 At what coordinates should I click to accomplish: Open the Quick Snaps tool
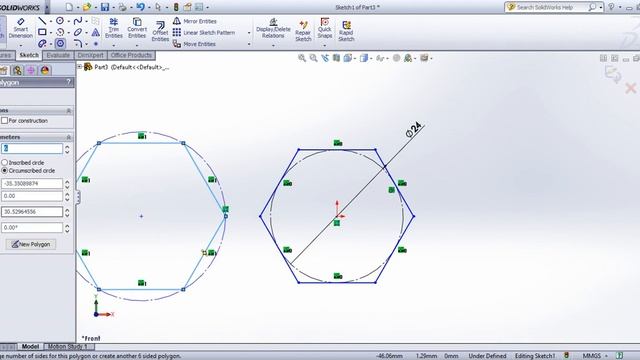click(x=324, y=28)
